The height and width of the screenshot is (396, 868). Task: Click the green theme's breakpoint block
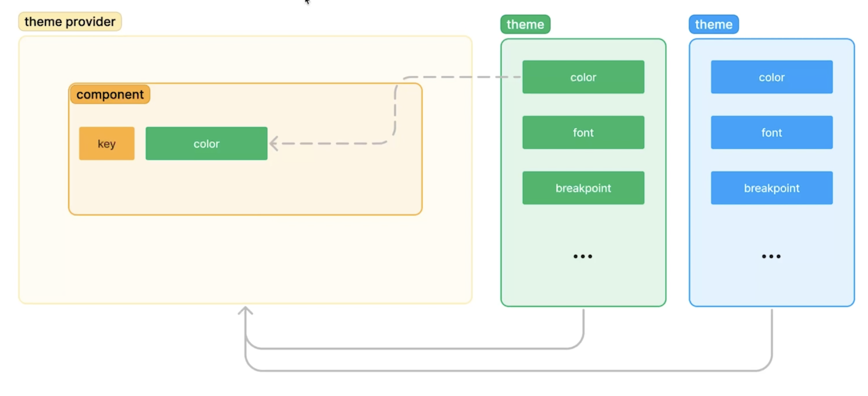583,188
